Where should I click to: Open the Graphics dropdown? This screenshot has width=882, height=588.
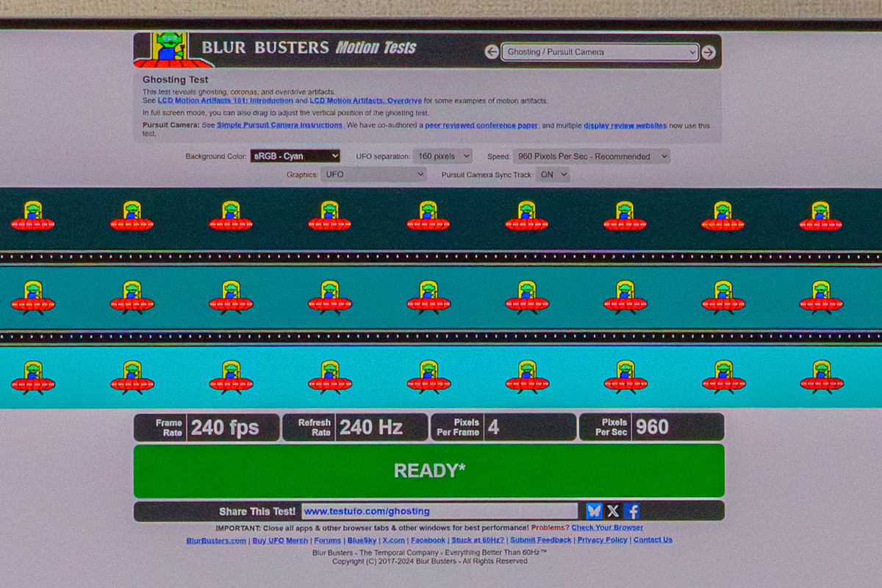[373, 175]
